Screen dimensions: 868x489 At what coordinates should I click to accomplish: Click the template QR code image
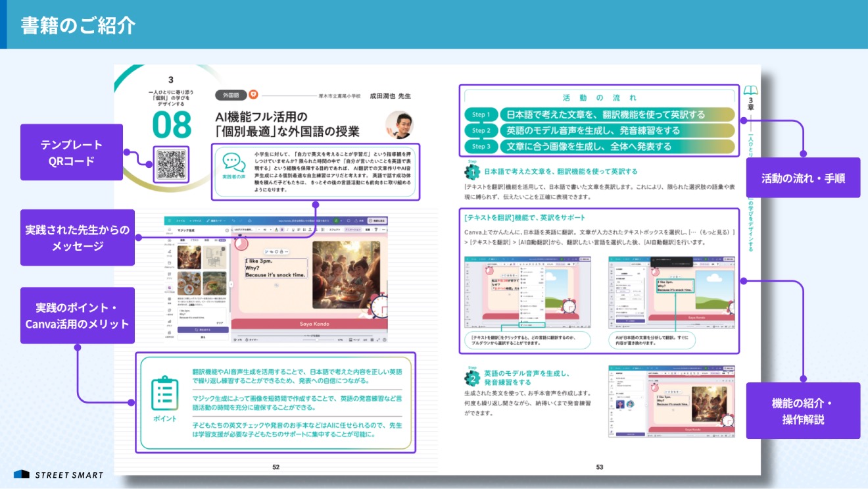pyautogui.click(x=172, y=165)
